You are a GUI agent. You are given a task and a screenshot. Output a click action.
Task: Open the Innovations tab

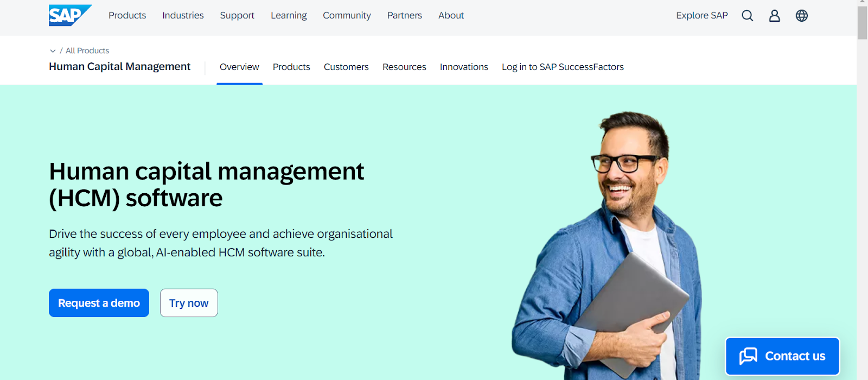click(464, 67)
